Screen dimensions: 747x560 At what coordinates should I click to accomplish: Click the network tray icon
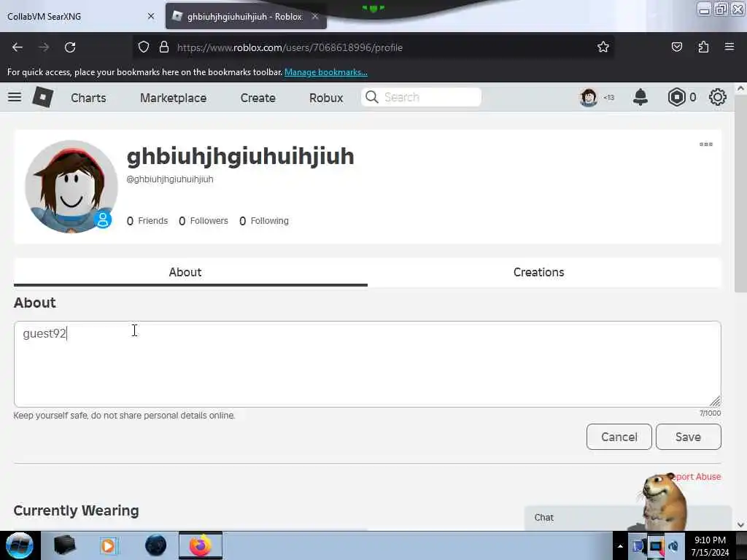656,547
